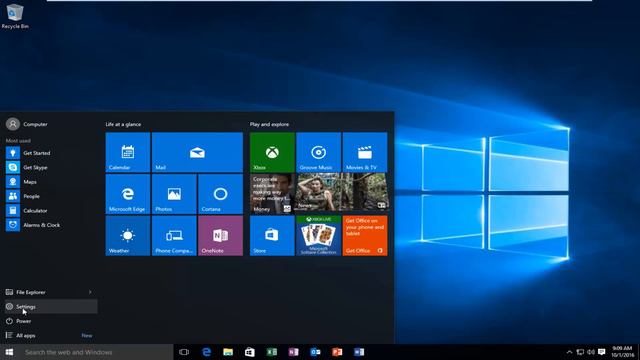Launch Outlook from the taskbar

coord(316,352)
